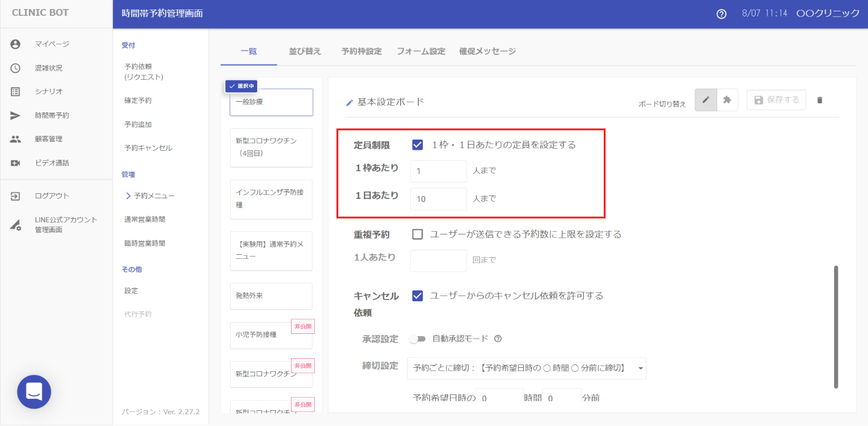The height and width of the screenshot is (426, 868).
Task: Click the 自動承認モード help icon
Action: (498, 339)
